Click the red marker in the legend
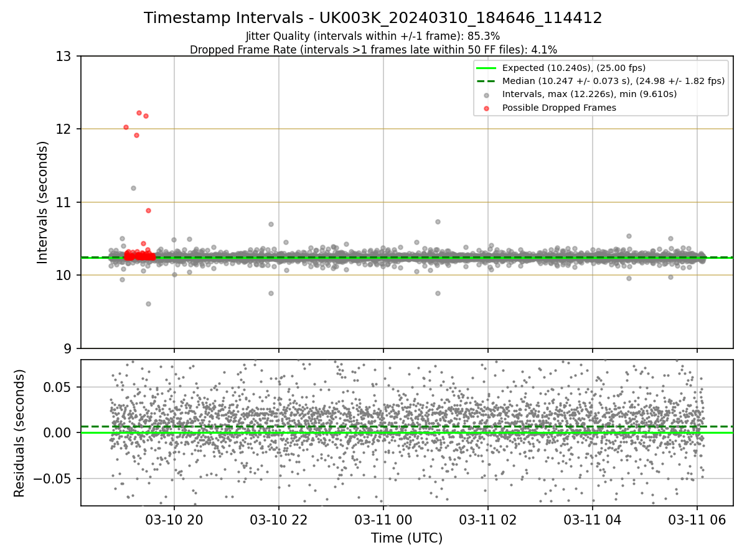The height and width of the screenshot is (560, 747). point(486,108)
